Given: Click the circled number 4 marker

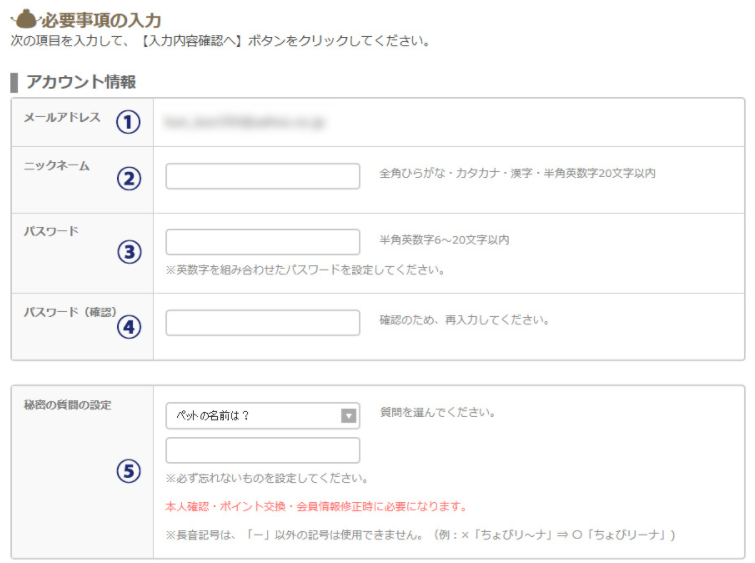Looking at the screenshot, I should coord(129,326).
